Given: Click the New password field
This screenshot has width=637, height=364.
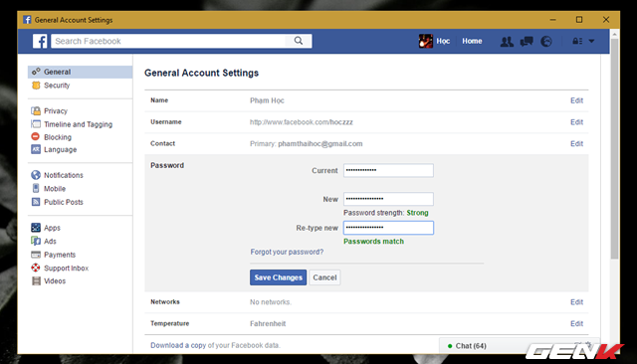Looking at the screenshot, I should (x=388, y=199).
